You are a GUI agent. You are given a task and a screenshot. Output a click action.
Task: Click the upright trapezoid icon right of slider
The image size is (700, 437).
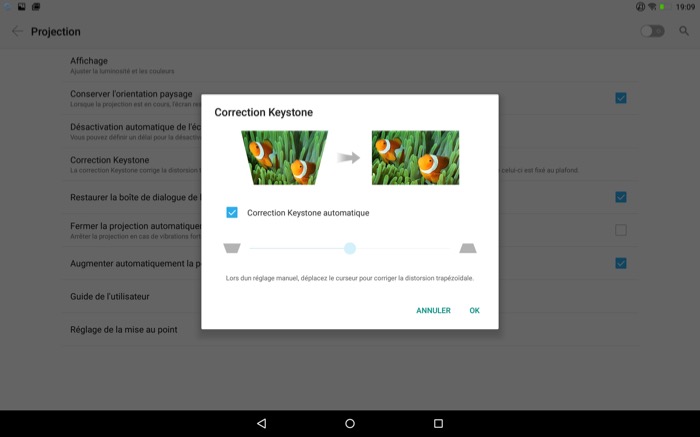click(x=468, y=248)
